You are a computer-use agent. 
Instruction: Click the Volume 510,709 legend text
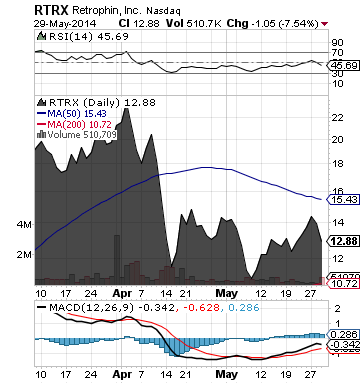(82, 135)
